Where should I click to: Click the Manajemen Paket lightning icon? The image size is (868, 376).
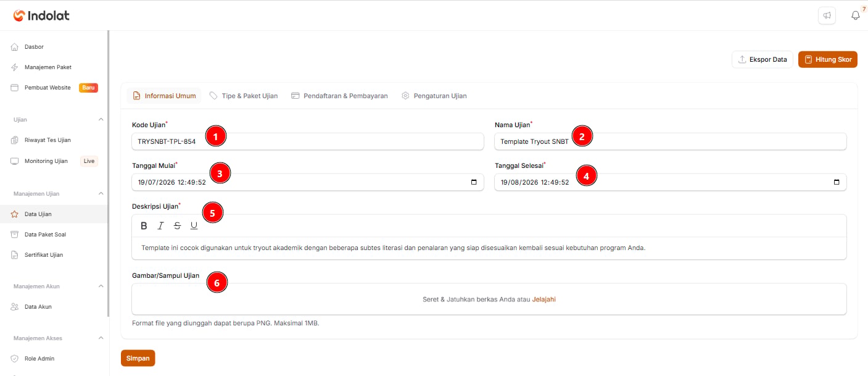click(x=15, y=67)
